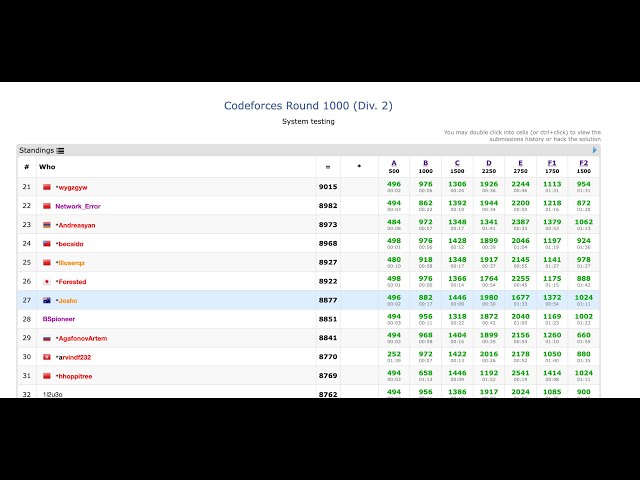Open Joshc's profile
Image resolution: width=640 pixels, height=480 pixels.
click(68, 300)
